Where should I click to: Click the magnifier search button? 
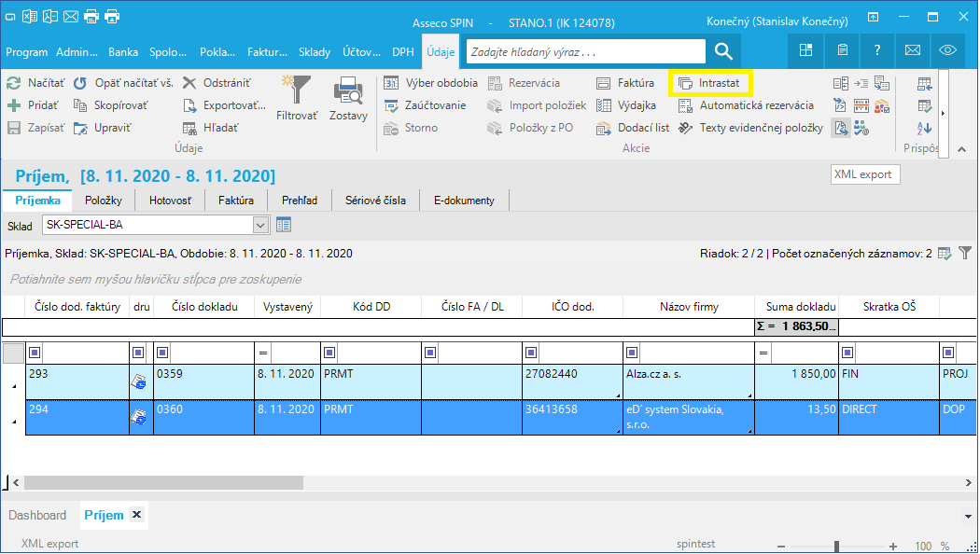pos(723,51)
